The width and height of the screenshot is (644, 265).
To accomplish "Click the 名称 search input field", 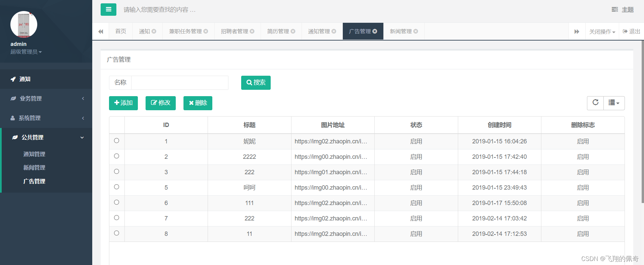I will pyautogui.click(x=180, y=82).
